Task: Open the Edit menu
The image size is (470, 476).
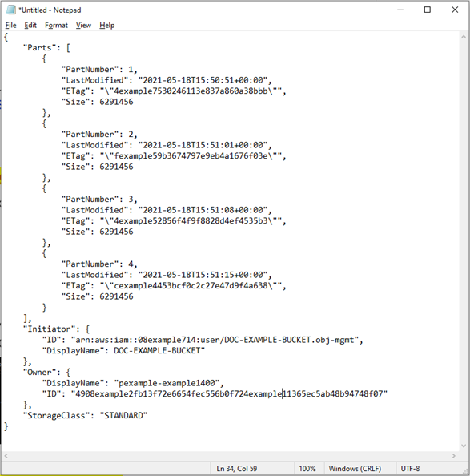Action: click(x=30, y=25)
